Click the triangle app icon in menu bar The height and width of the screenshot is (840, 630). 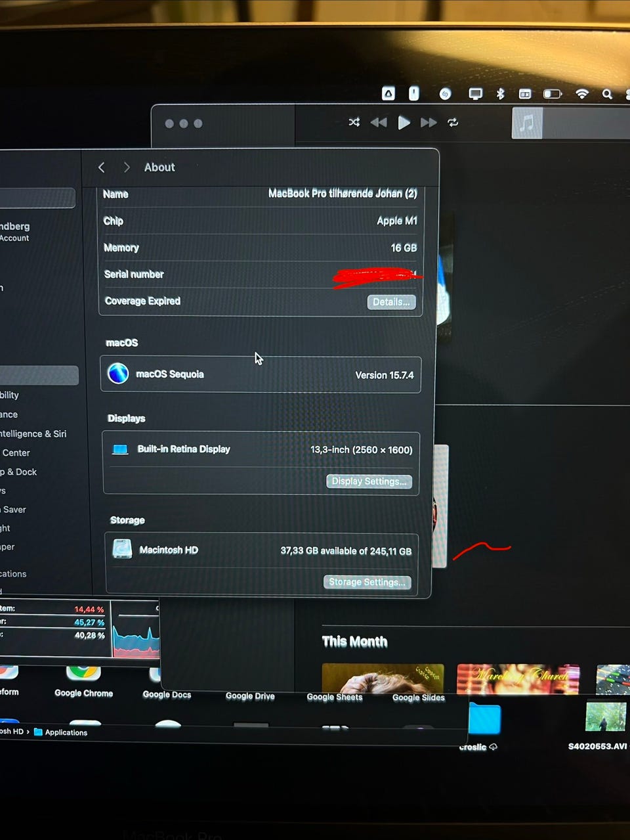[x=388, y=94]
